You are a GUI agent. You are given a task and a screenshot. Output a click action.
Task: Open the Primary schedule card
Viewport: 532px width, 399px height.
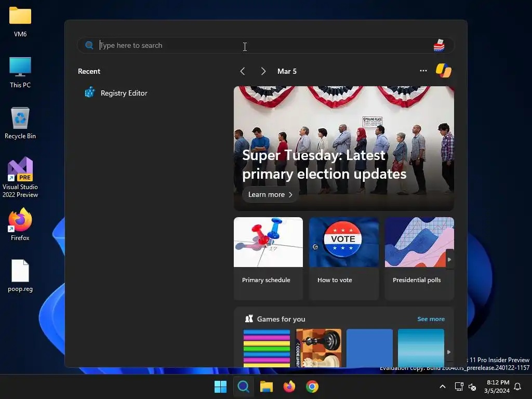click(x=268, y=259)
